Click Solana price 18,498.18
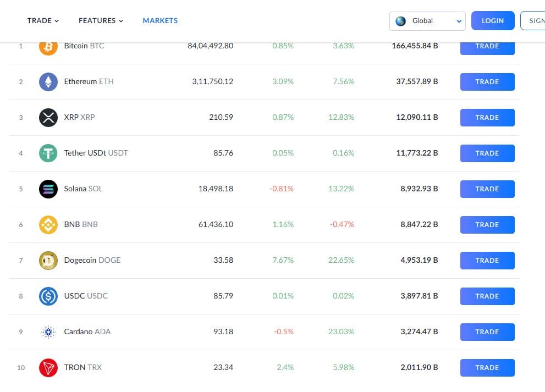Viewport: 545px width, 392px height. (x=216, y=189)
